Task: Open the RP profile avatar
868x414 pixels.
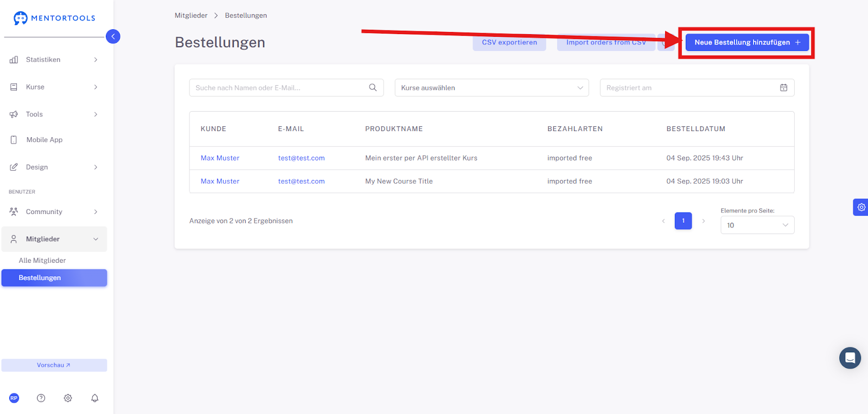Action: pos(14,398)
